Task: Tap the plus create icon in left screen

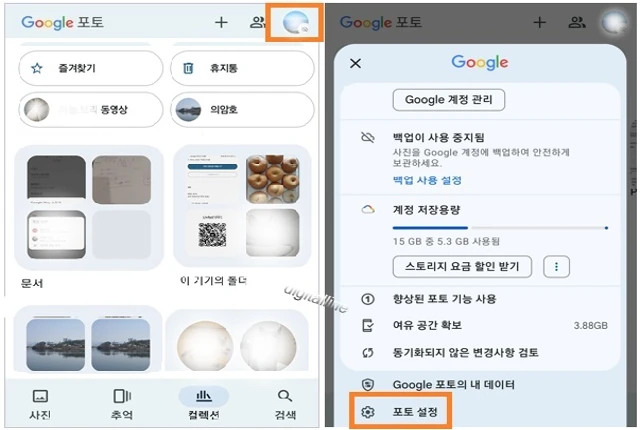Action: [x=221, y=22]
